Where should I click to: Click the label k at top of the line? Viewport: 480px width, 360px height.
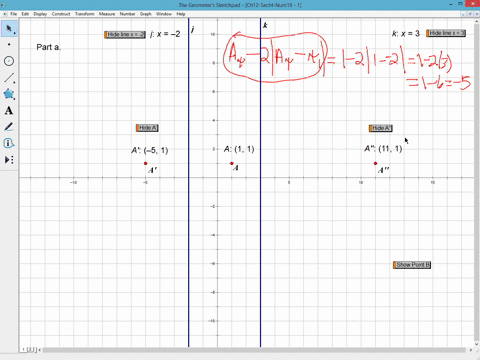265,25
